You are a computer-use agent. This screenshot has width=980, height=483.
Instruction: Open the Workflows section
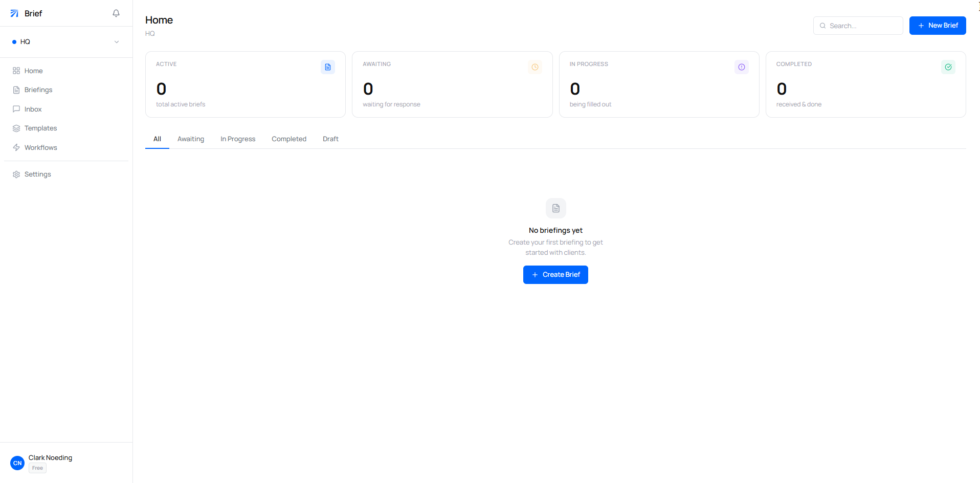click(40, 147)
